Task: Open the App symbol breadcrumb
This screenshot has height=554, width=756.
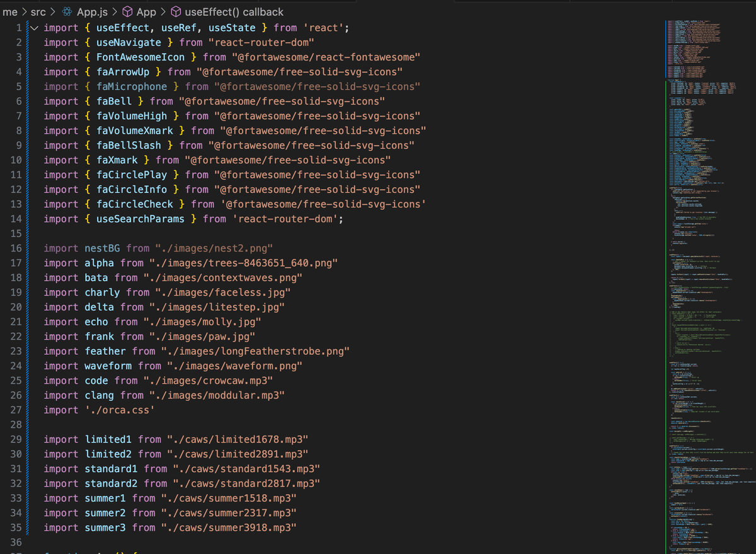Action: coord(146,12)
